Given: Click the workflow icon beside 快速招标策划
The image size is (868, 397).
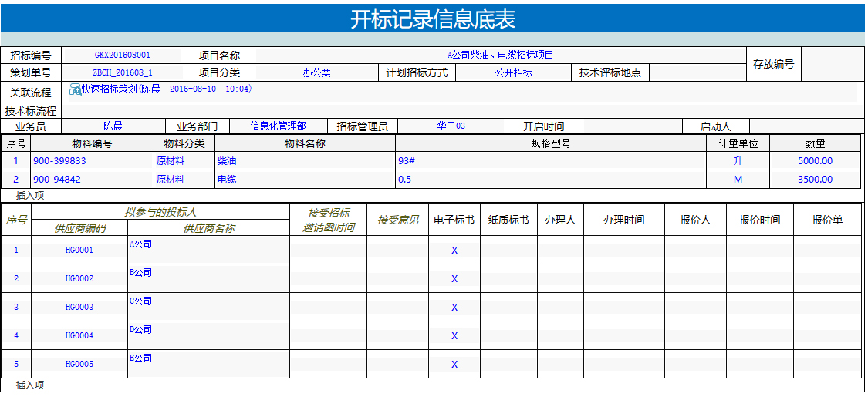Looking at the screenshot, I should pyautogui.click(x=75, y=89).
